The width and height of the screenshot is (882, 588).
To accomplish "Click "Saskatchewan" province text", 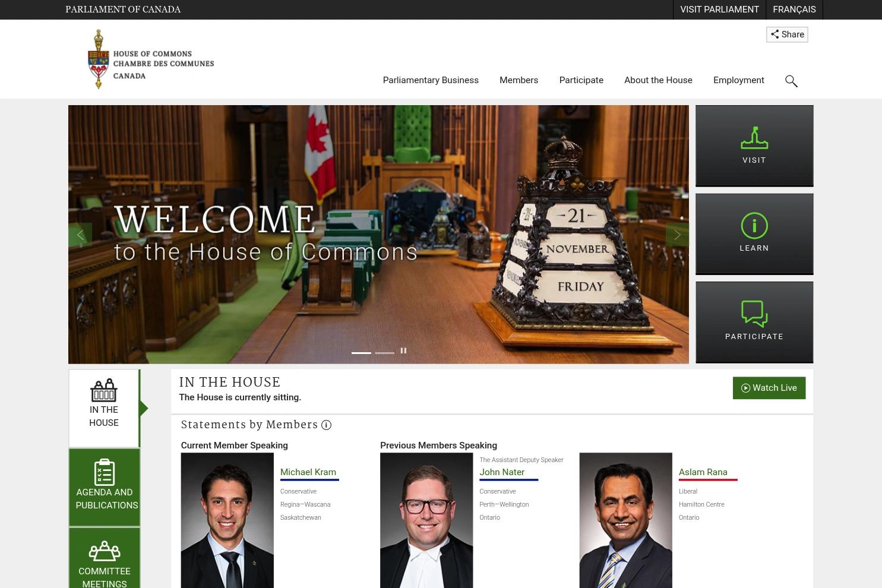I will tap(301, 517).
